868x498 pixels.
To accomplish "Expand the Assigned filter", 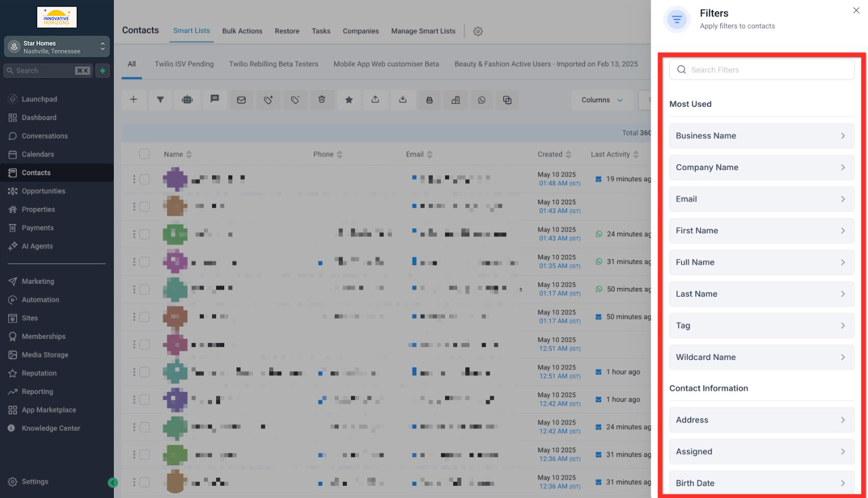I will coord(762,452).
